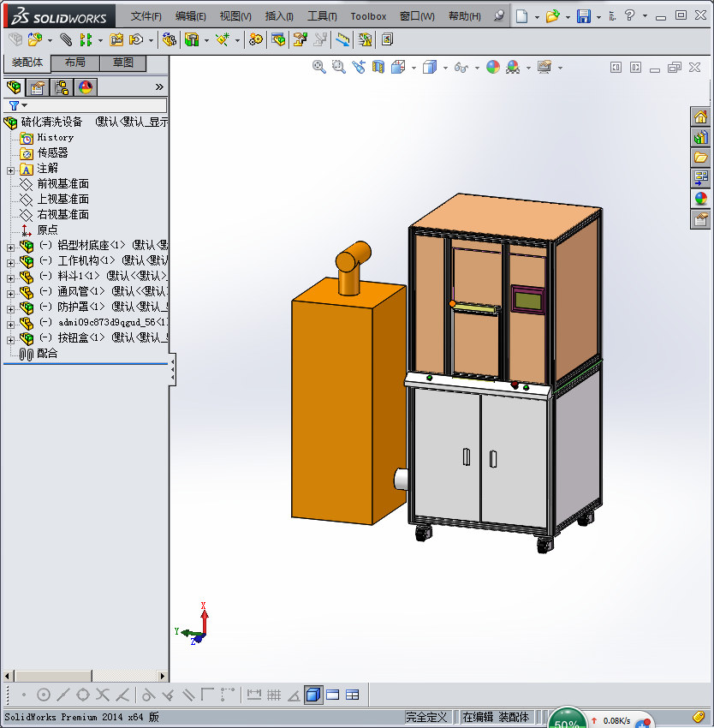
Task: Open the 文件(F) menu
Action: [146, 16]
